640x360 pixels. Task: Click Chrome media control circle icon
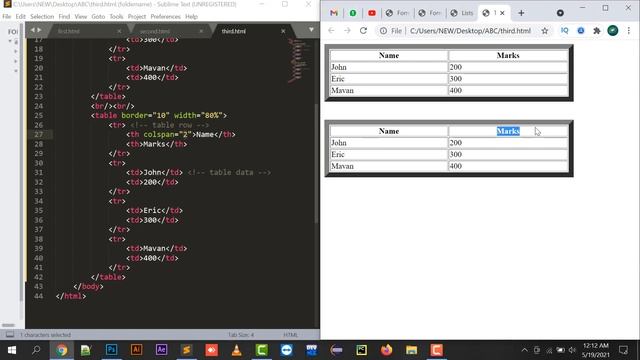point(560,13)
